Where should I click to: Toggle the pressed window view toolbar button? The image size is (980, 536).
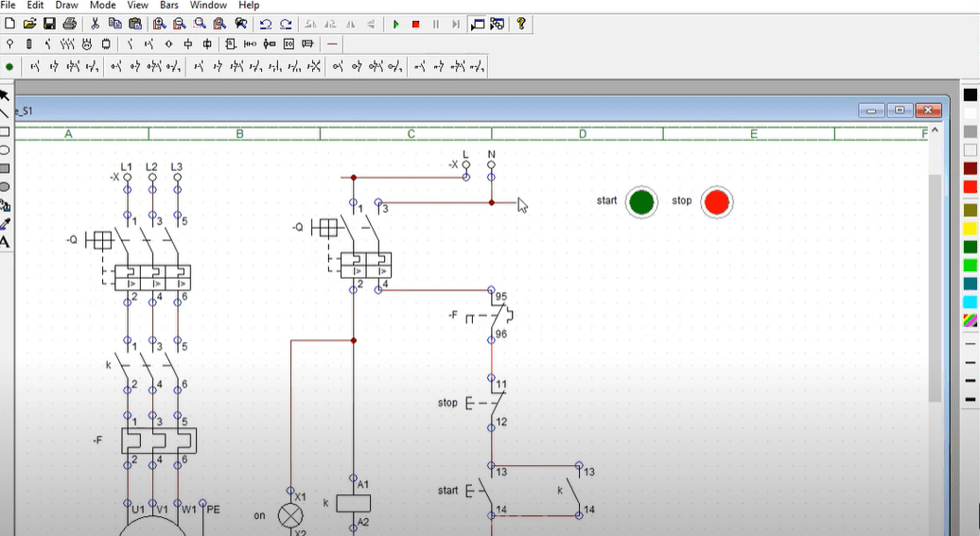pyautogui.click(x=477, y=25)
